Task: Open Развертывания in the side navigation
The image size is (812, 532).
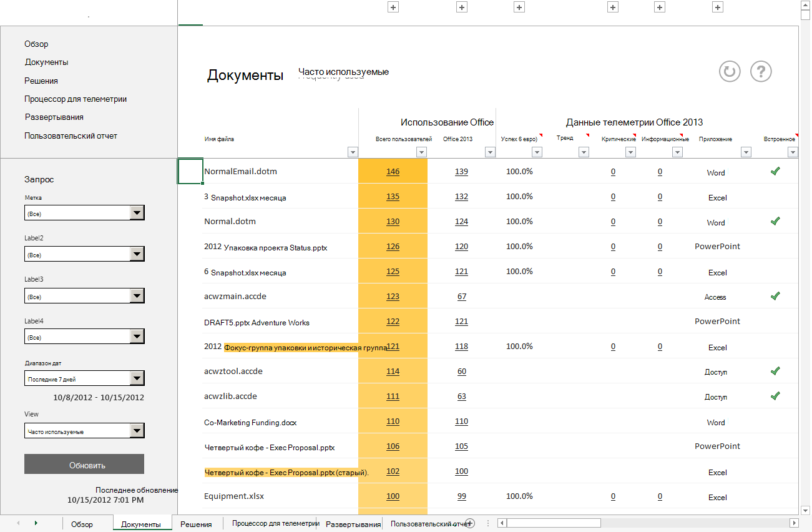Action: [x=54, y=117]
